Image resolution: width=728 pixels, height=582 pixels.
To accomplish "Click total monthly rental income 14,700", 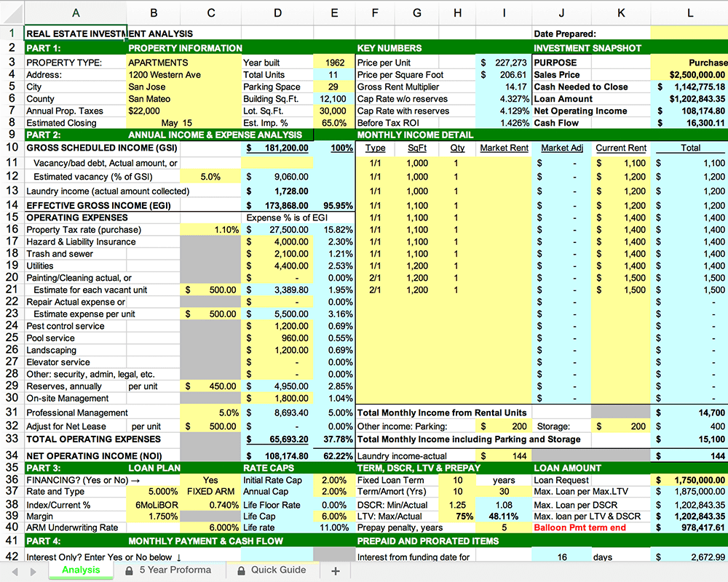I will tap(689, 412).
